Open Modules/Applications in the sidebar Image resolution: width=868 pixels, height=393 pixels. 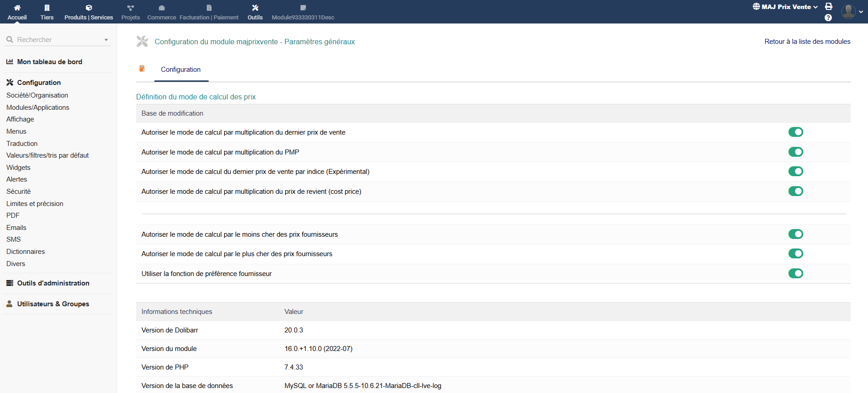point(38,108)
